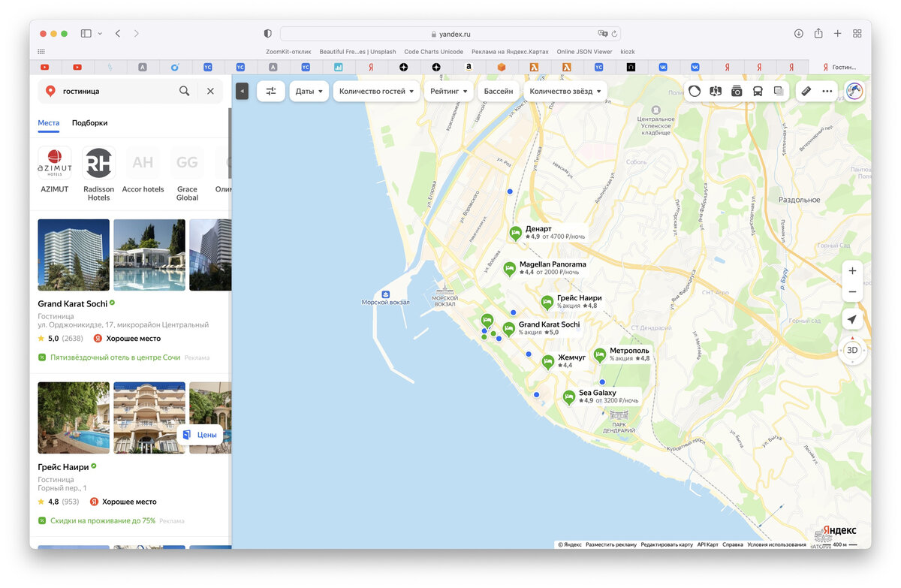
Task: Click Метрополь hotel map pin
Action: [599, 354]
